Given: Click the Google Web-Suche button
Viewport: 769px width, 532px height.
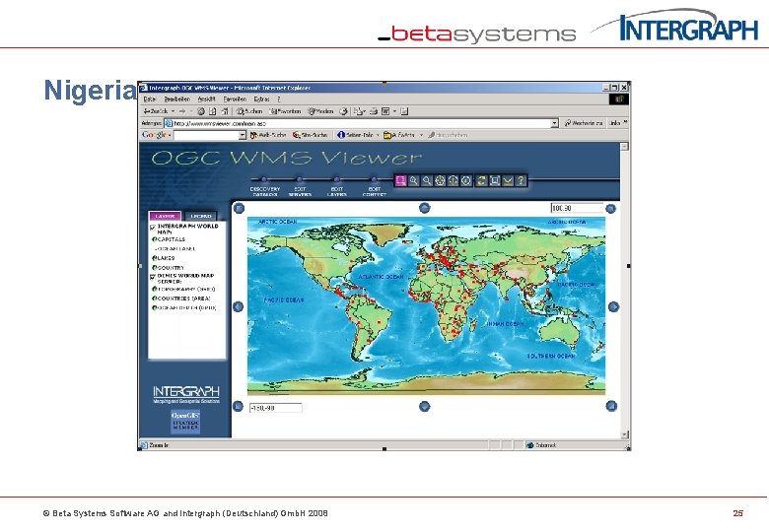Looking at the screenshot, I should point(268,135).
